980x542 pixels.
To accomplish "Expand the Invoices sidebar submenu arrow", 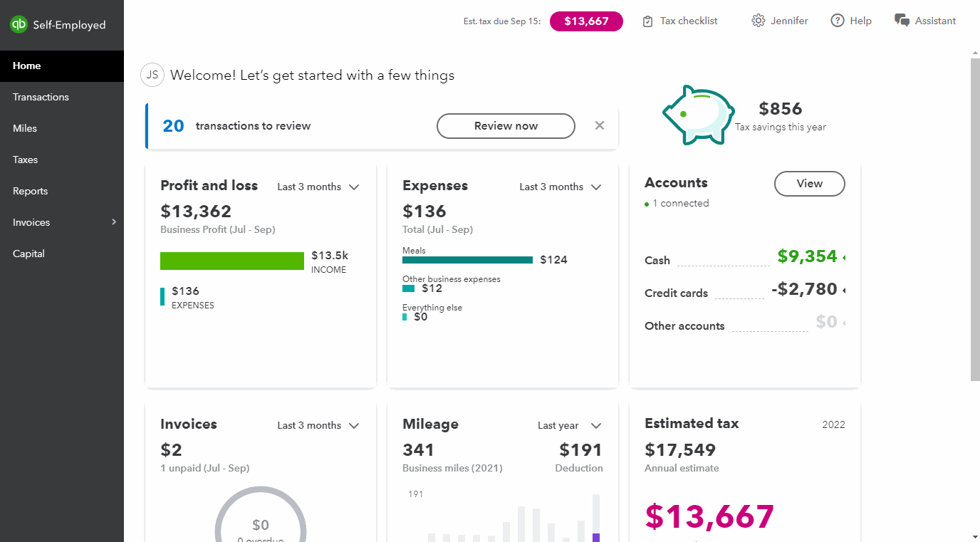I will click(x=114, y=222).
